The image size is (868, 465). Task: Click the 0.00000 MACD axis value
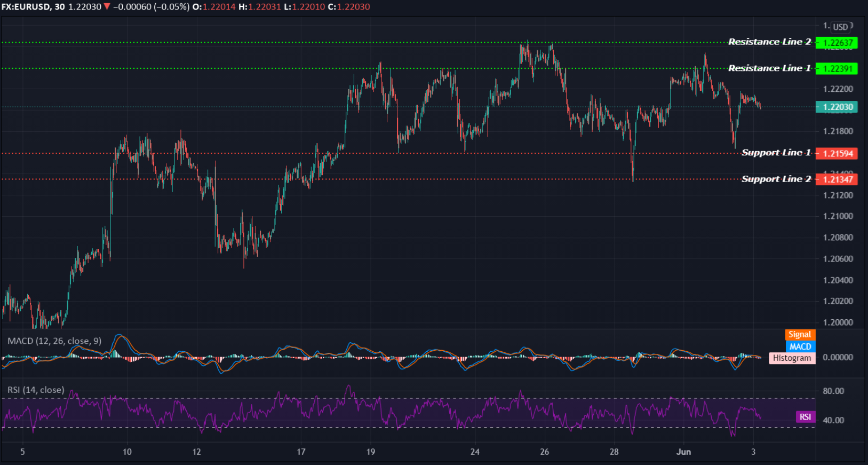tap(838, 357)
